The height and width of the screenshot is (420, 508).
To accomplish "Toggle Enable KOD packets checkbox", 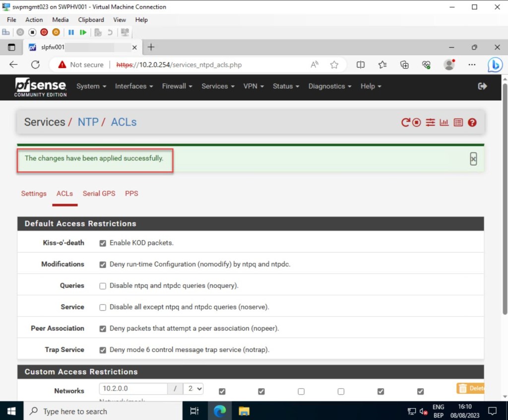I will point(103,243).
